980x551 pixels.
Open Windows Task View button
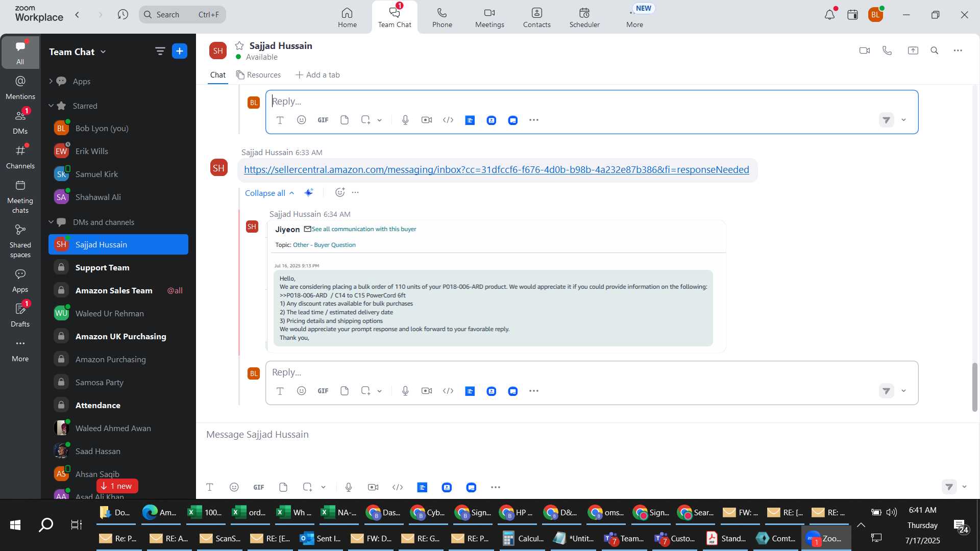76,525
